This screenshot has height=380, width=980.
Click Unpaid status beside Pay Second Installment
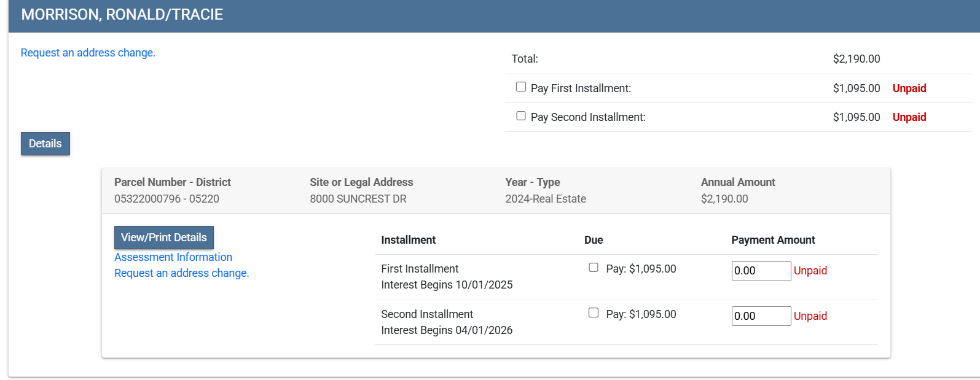909,117
